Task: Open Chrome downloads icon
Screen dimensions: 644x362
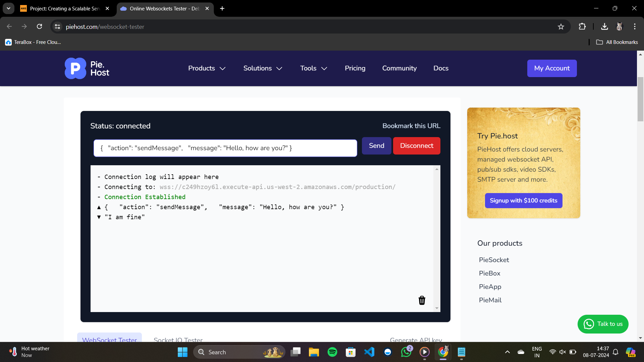Action: click(x=604, y=26)
